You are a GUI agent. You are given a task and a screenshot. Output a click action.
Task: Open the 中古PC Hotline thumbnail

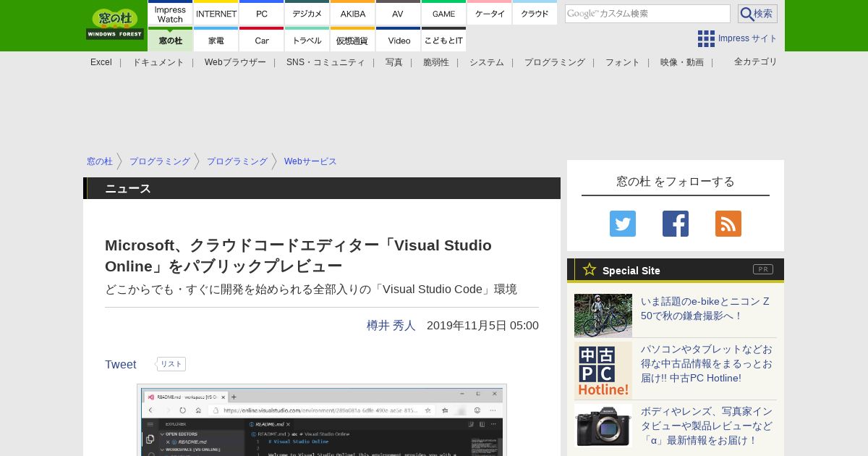tap(603, 371)
